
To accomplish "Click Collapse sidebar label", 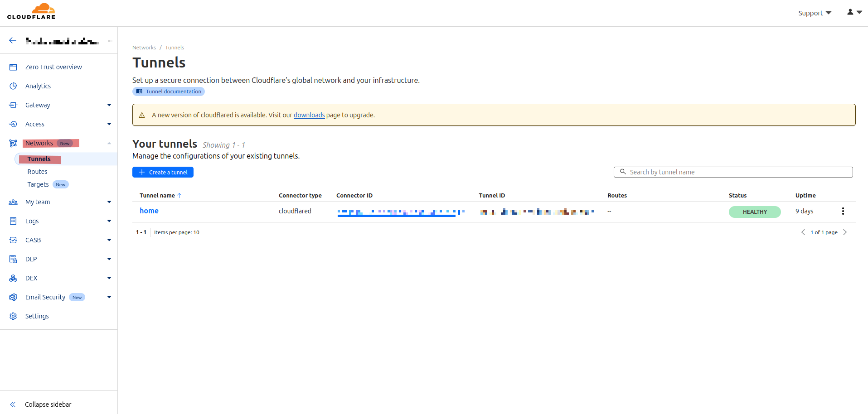I will tap(48, 404).
